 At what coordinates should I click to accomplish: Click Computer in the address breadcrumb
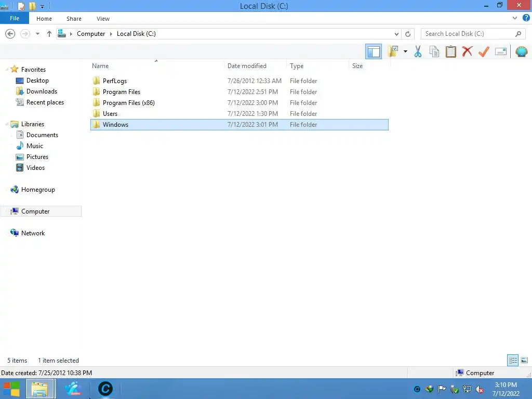pos(91,34)
